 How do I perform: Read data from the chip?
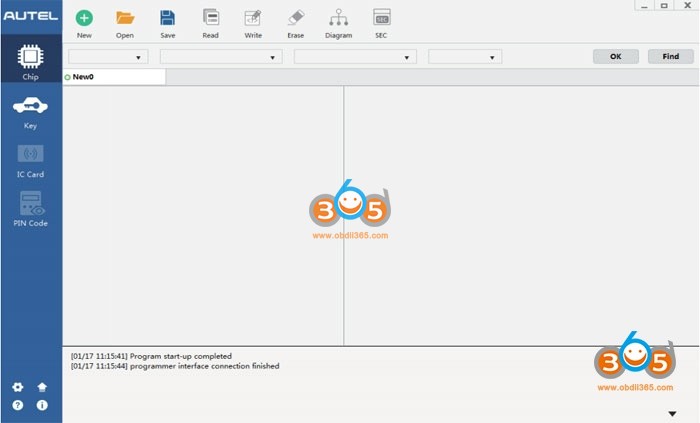coord(210,18)
